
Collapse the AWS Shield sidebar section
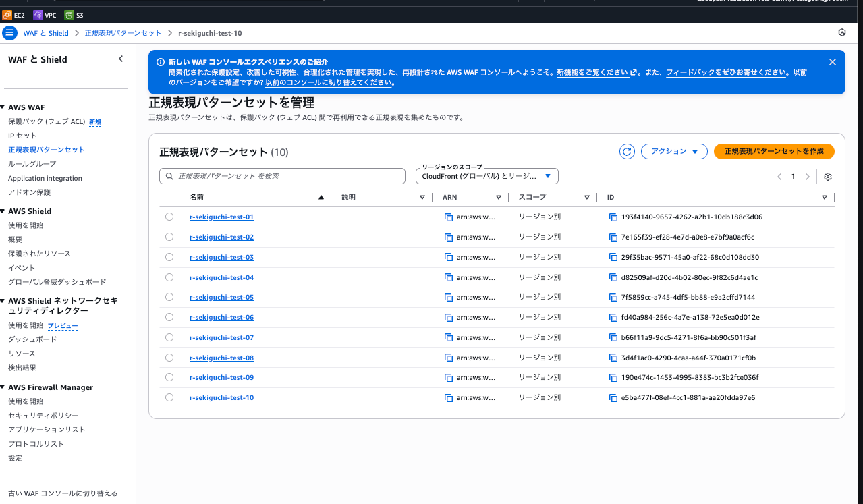tap(3, 211)
